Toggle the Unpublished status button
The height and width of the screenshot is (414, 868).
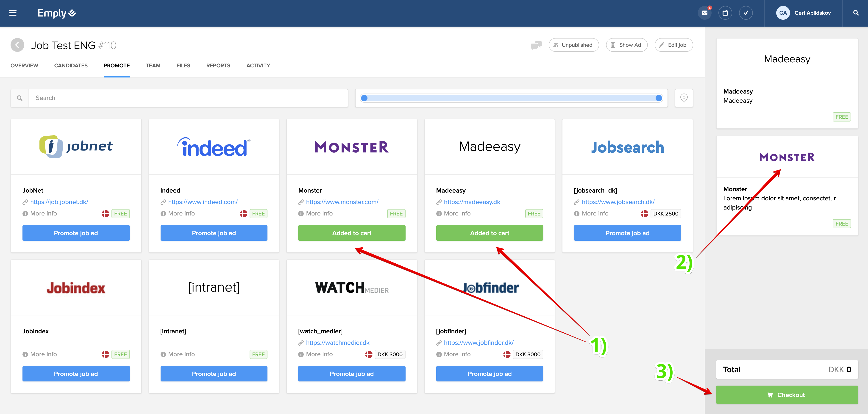573,45
